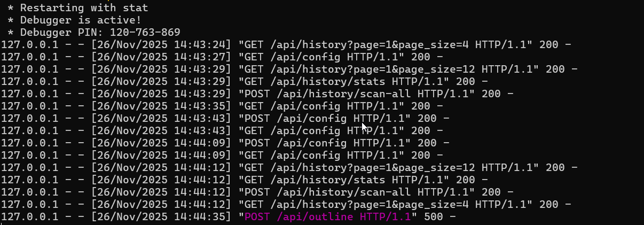The height and width of the screenshot is (225, 644).
Task: Click the 14:43:24 GET /api/history page_size=4 entry
Action: point(286,44)
